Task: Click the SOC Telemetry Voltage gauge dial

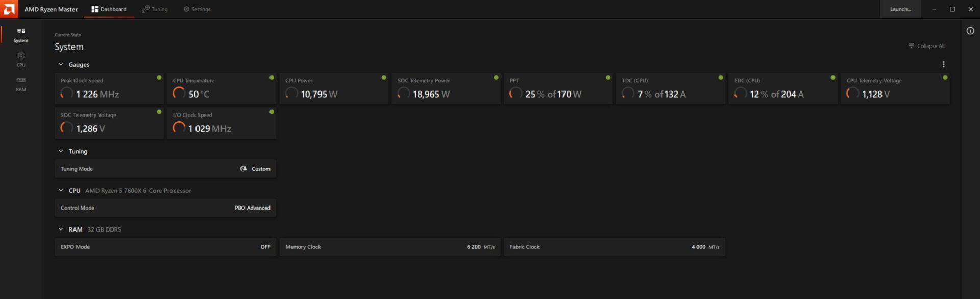Action: coord(67,128)
